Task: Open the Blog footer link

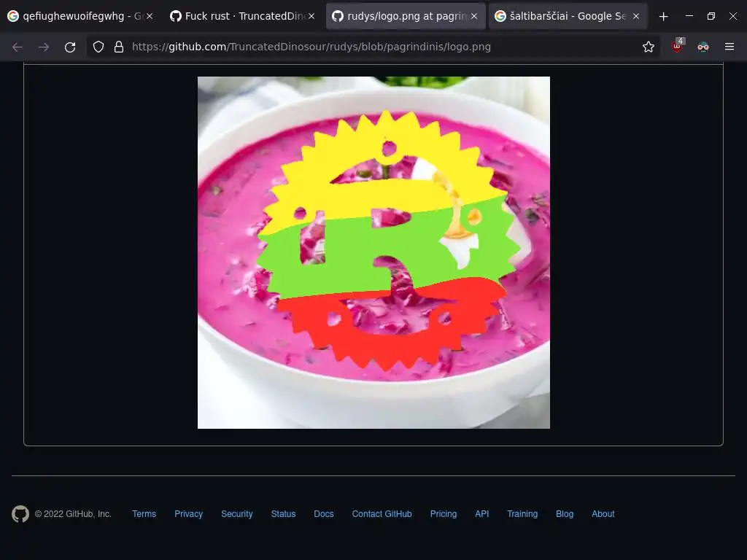Action: [565, 514]
